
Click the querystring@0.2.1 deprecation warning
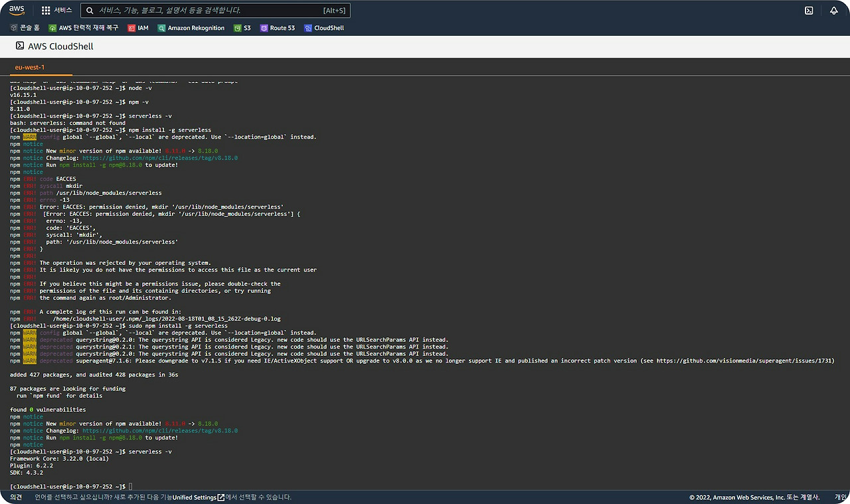(229, 347)
